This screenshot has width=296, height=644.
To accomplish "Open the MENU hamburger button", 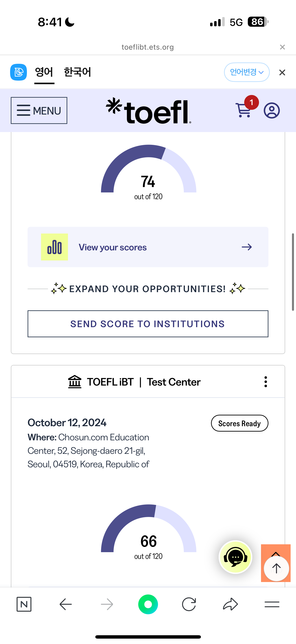I will pos(39,110).
